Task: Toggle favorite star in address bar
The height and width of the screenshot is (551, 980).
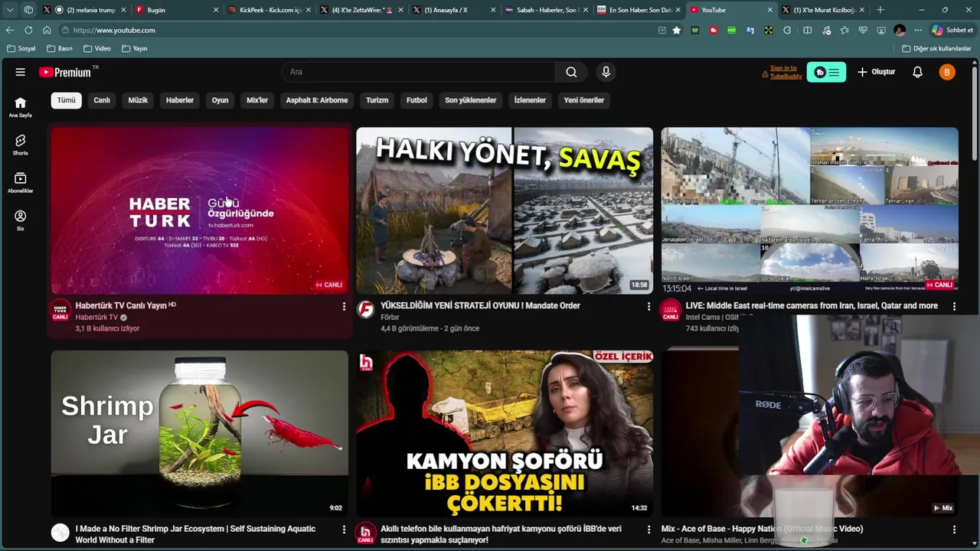Action: point(677,30)
